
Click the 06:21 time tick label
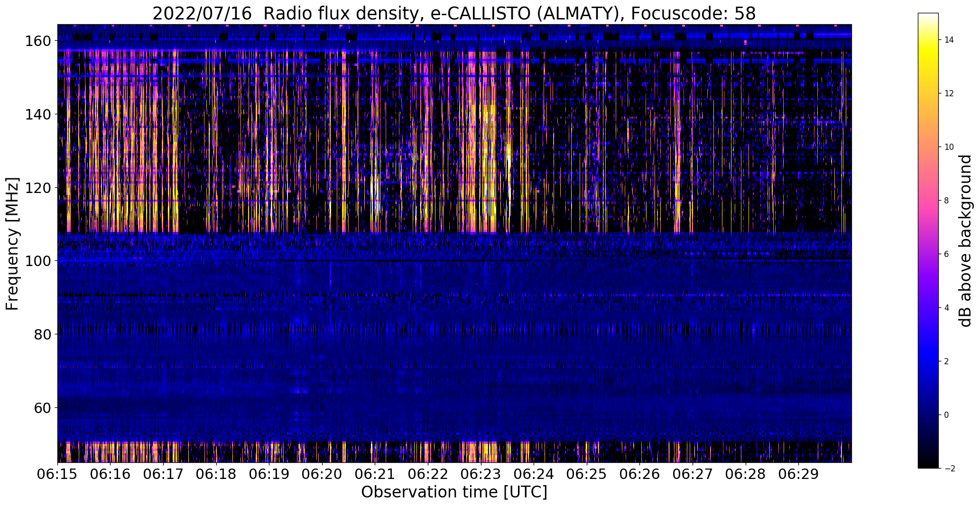(x=375, y=474)
